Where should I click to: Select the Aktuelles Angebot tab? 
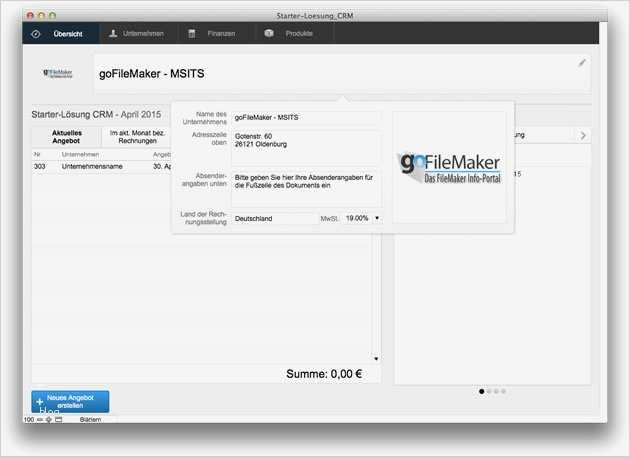coord(67,137)
